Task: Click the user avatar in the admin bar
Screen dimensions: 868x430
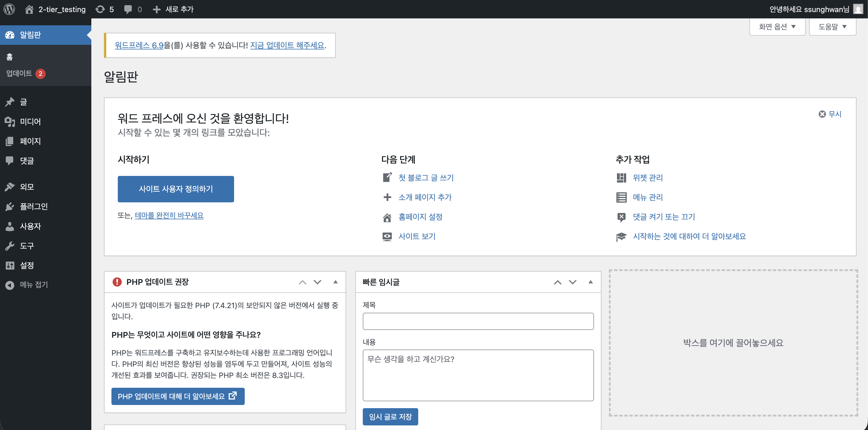Action: [x=858, y=9]
